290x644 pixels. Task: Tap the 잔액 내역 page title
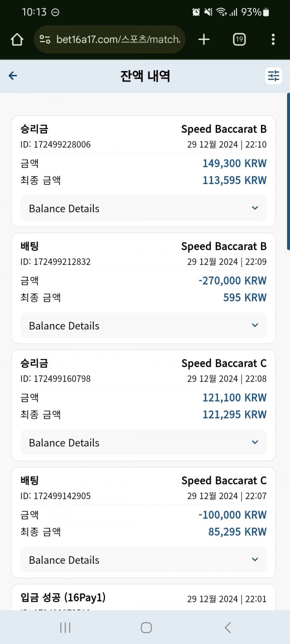click(145, 76)
